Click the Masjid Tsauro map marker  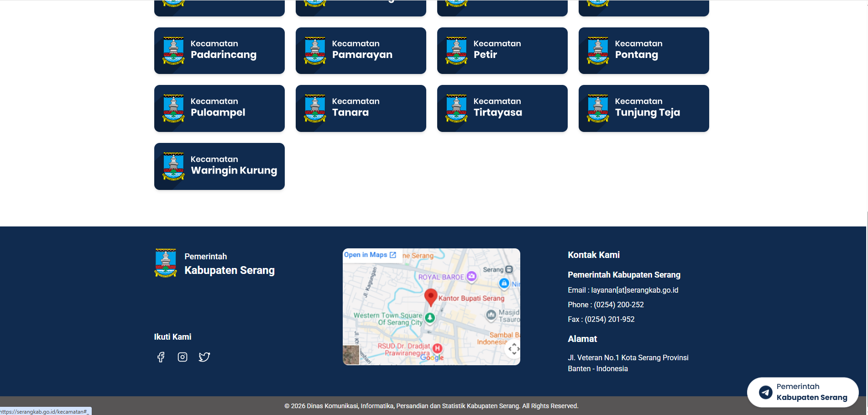pyautogui.click(x=491, y=315)
